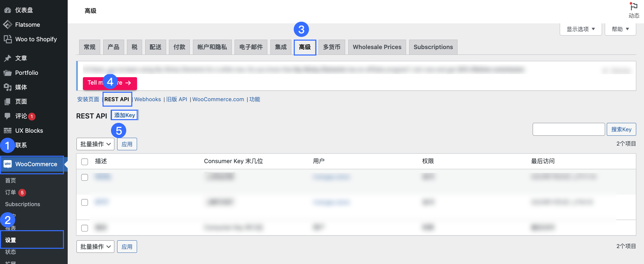Toggle the footer select-all checkbox

click(85, 228)
